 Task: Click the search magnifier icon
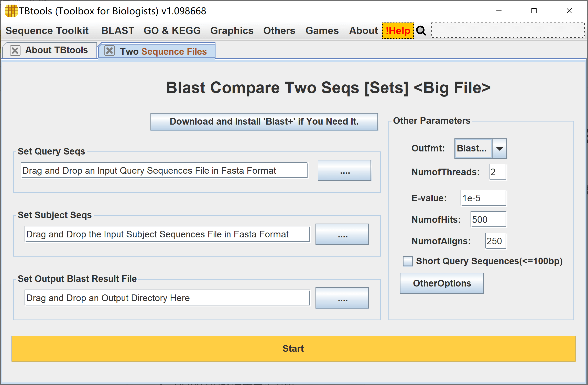tap(421, 31)
